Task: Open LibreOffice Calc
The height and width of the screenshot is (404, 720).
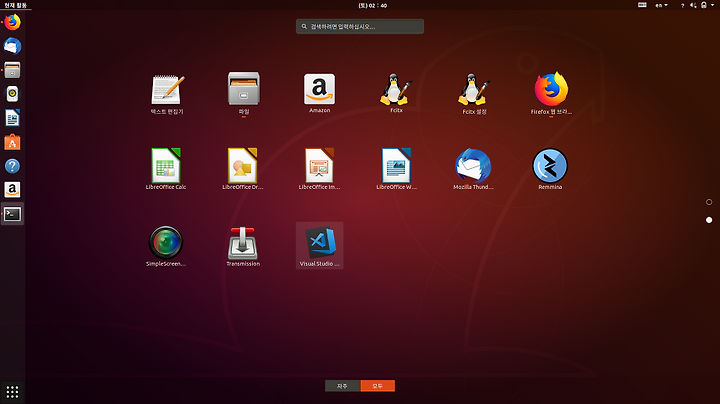Action: pyautogui.click(x=166, y=169)
